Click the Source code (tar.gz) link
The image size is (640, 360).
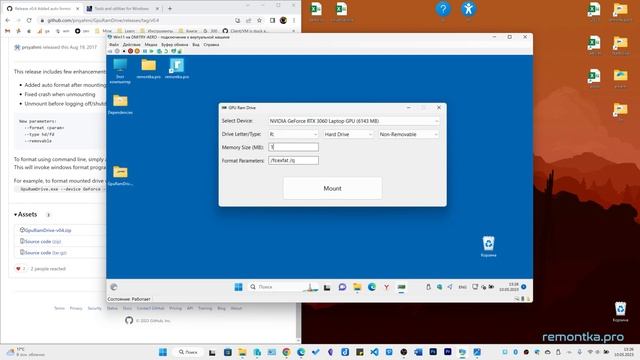coord(45,253)
